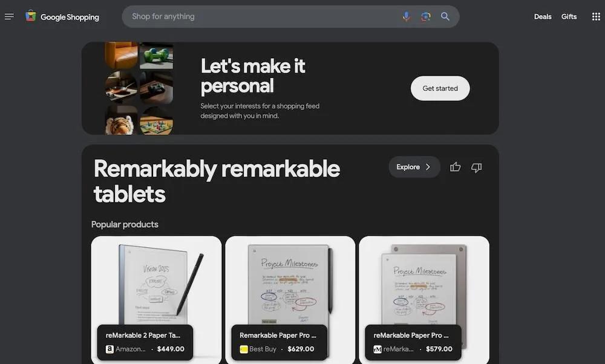This screenshot has height=364, width=605.
Task: Click the Amazon seller icon at $449.00
Action: click(110, 349)
